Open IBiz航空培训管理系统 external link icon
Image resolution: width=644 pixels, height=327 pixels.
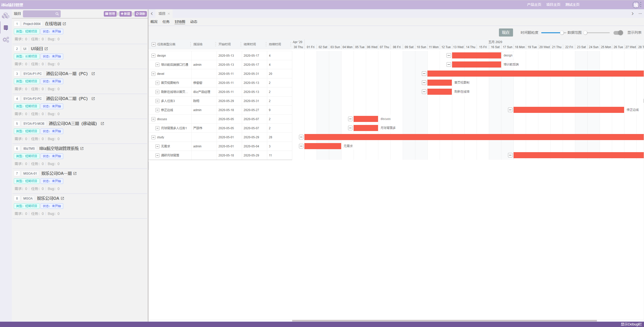point(82,149)
